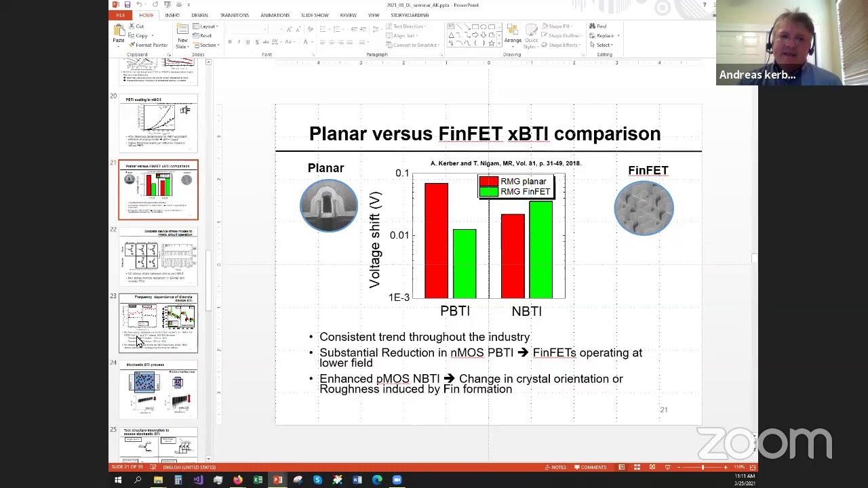This screenshot has height=488, width=868.
Task: Show the Notes pane from status bar
Action: pos(555,467)
